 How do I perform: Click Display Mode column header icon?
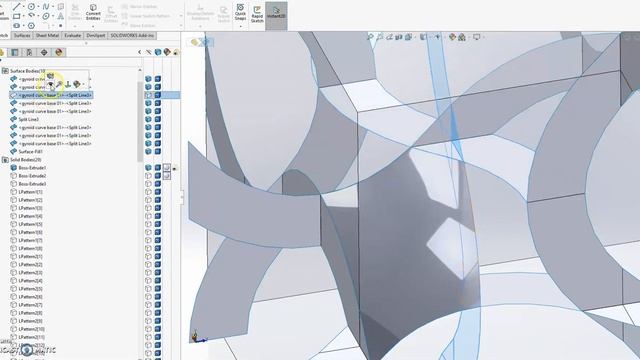[x=158, y=52]
